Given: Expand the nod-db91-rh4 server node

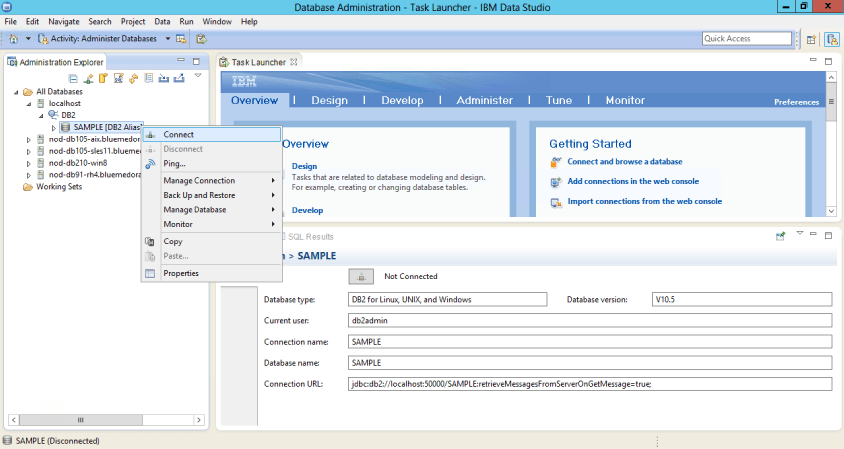Looking at the screenshot, I should (29, 175).
